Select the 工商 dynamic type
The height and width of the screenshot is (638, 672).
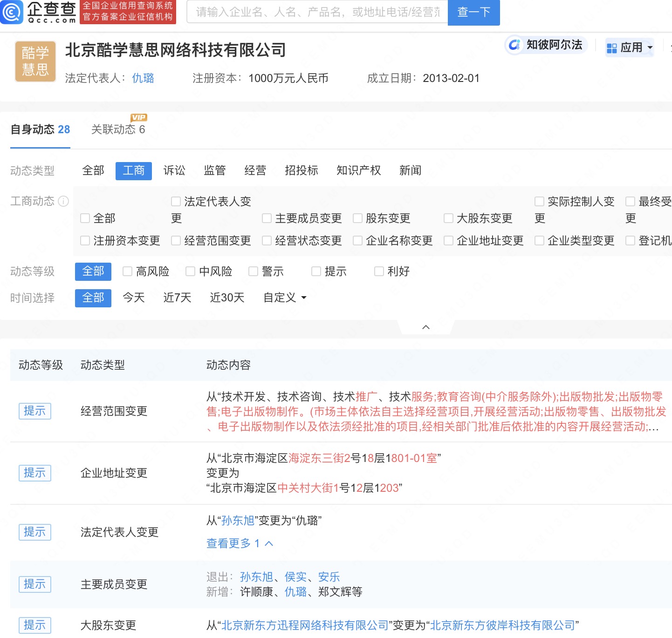click(x=134, y=170)
